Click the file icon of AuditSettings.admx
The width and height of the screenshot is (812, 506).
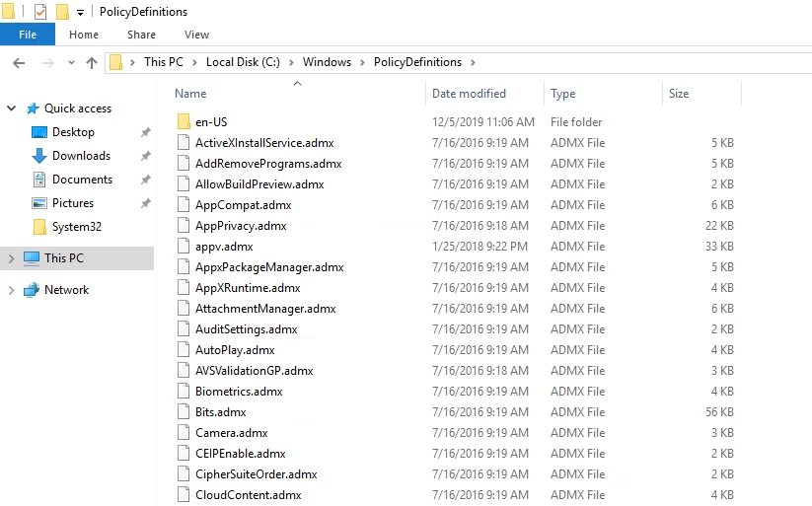coord(184,329)
